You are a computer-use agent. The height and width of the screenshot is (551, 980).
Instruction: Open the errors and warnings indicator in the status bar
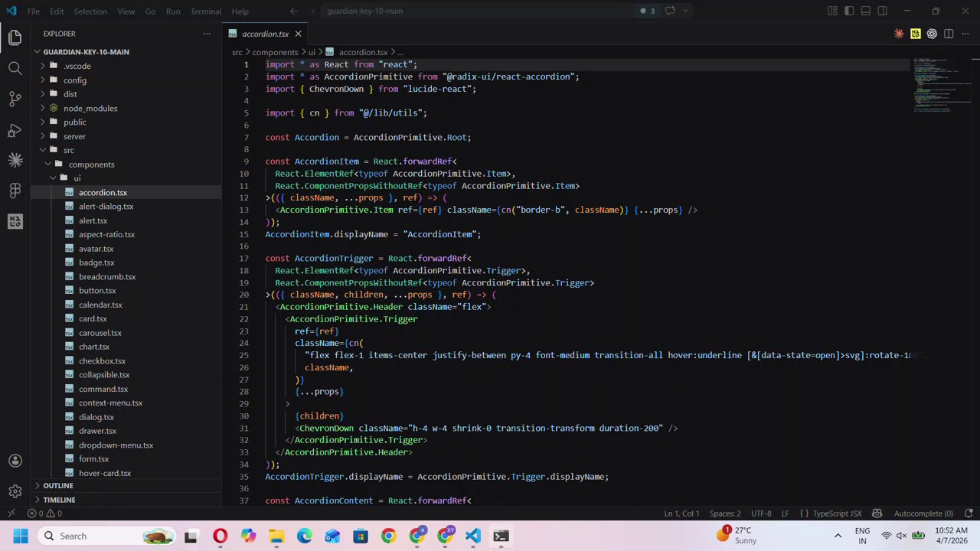point(44,514)
